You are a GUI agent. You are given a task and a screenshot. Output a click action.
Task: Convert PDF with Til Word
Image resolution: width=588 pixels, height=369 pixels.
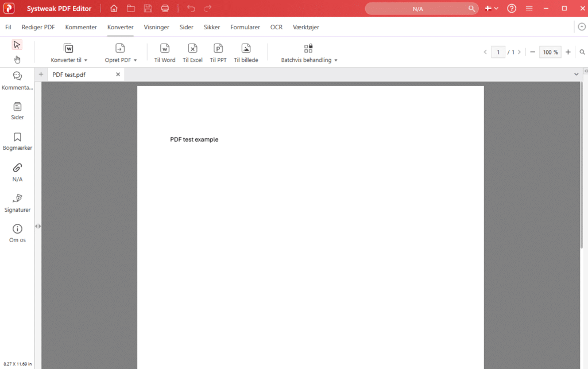point(165,53)
